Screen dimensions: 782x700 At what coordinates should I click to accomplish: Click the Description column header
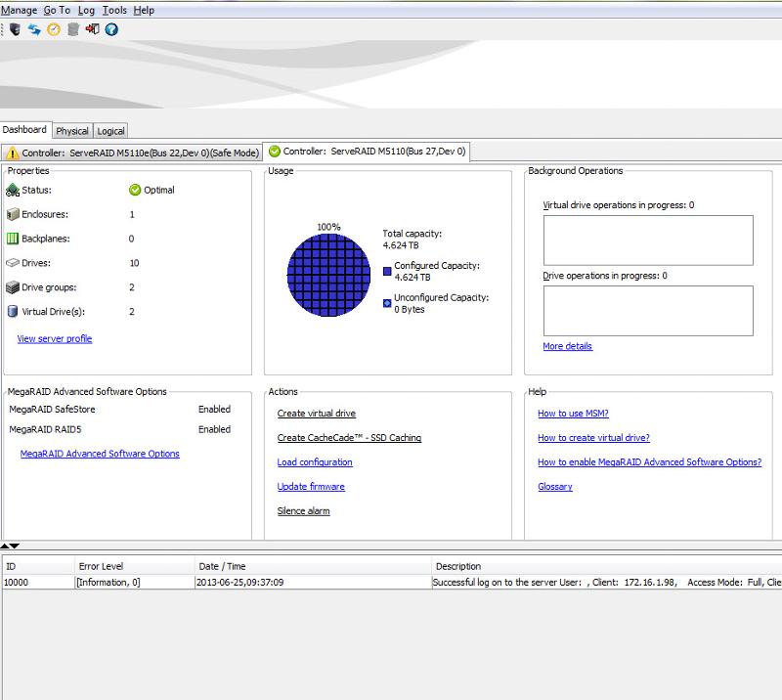click(x=607, y=566)
